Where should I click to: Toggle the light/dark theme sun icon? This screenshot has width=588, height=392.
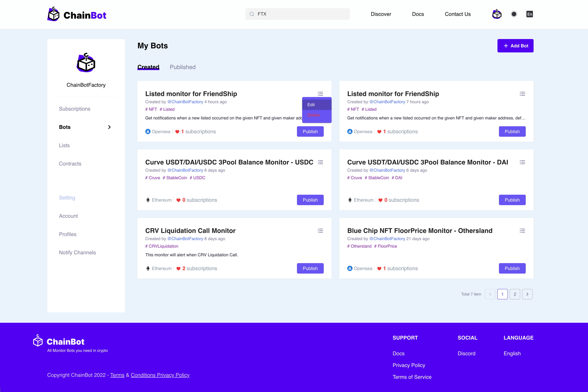514,14
